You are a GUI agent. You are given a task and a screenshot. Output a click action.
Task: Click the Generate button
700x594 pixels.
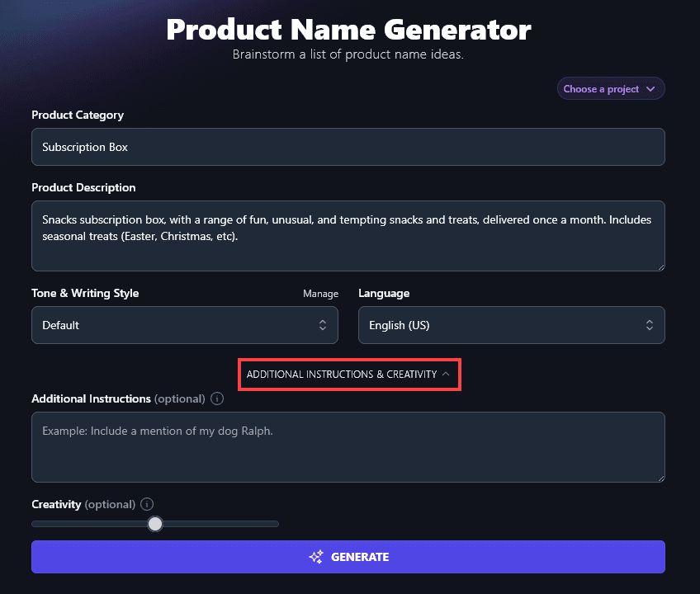pos(348,557)
